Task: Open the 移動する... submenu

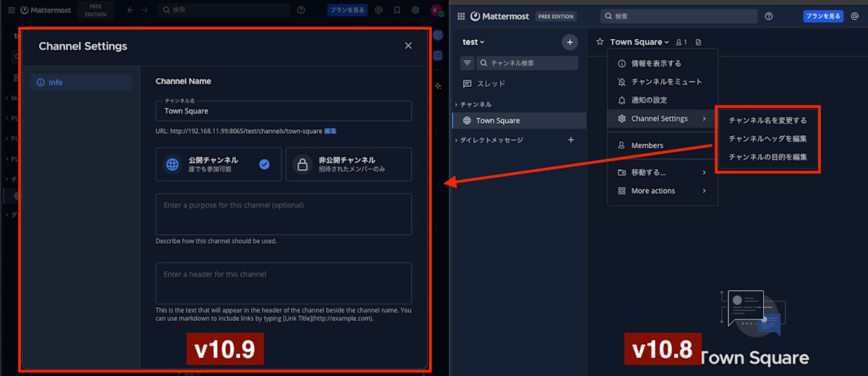Action: coord(663,173)
